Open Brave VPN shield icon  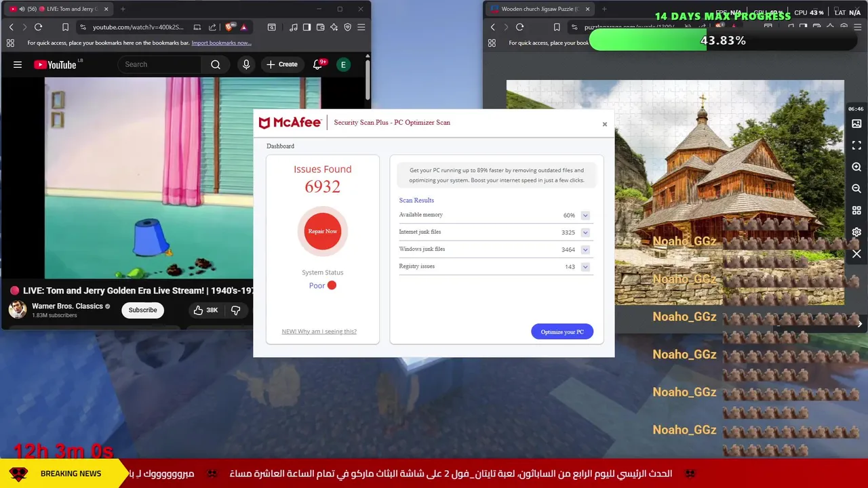pos(347,27)
